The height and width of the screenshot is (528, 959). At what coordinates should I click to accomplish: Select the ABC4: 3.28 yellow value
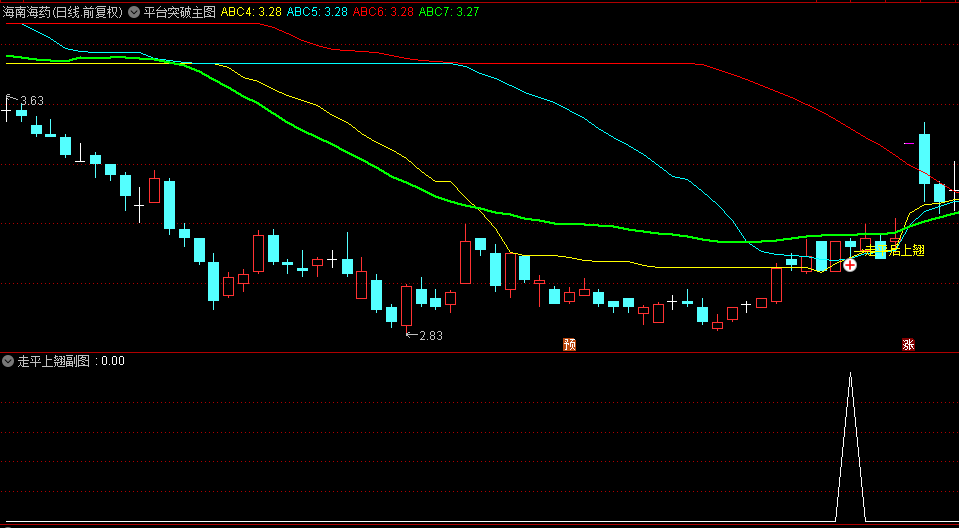coord(251,12)
